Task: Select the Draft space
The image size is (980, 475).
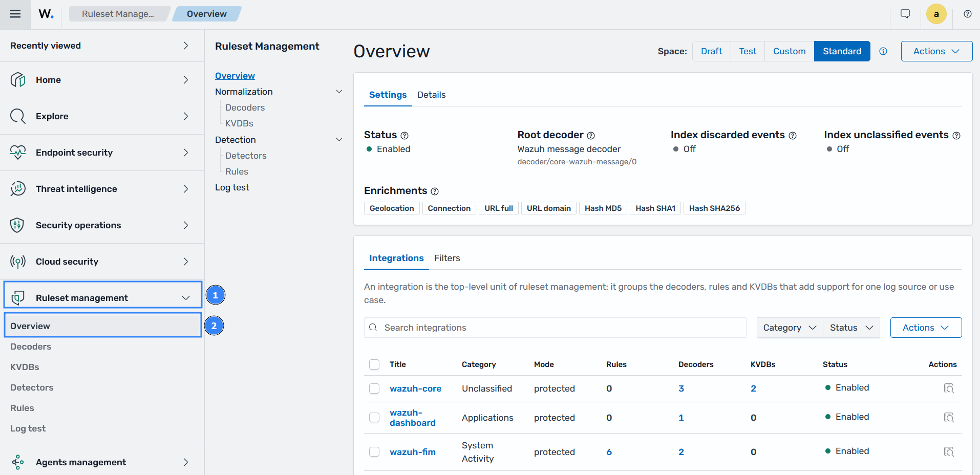Action: [712, 51]
